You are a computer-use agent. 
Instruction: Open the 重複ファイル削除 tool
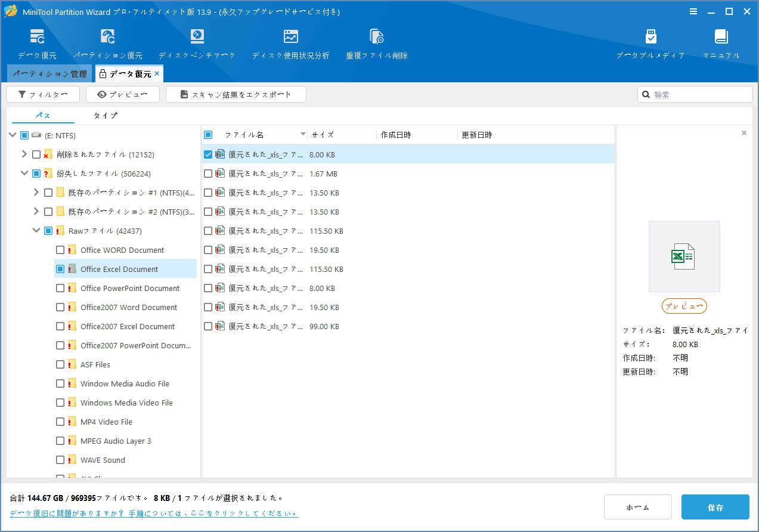tap(377, 45)
